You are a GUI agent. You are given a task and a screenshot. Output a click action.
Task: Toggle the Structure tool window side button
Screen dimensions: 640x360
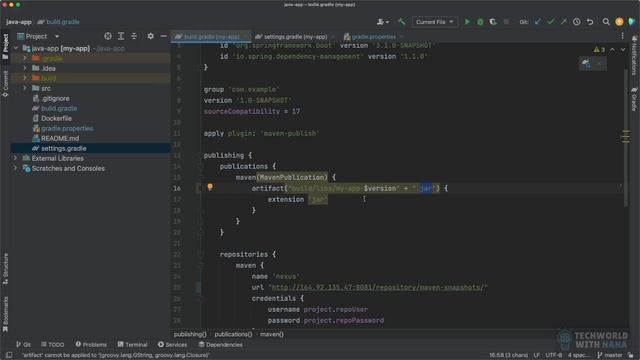coord(5,269)
